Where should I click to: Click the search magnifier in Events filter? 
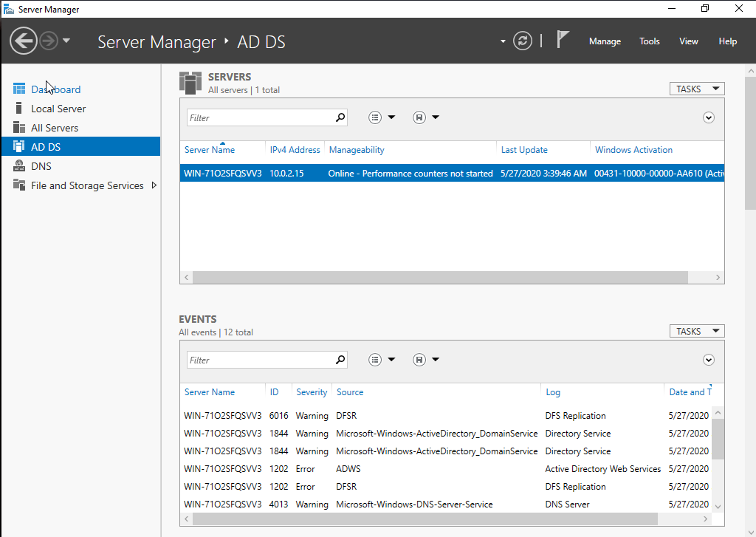[x=340, y=360]
